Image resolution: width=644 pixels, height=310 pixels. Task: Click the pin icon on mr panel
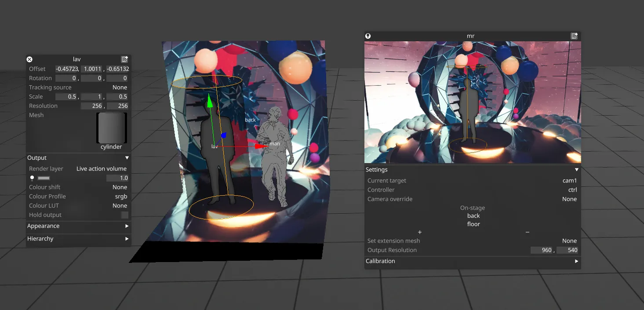click(x=368, y=36)
